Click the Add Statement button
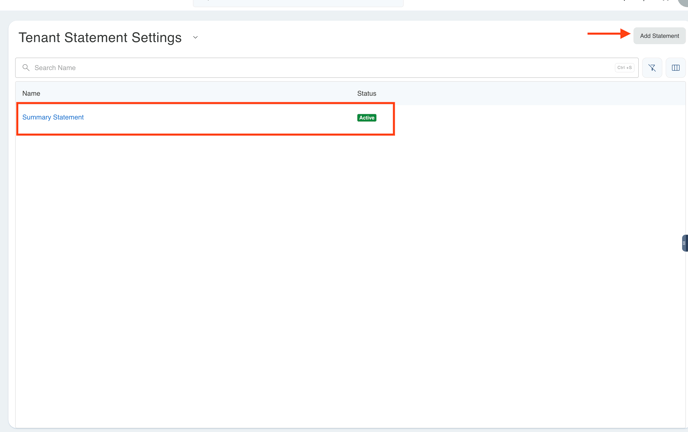This screenshot has width=688, height=432. (x=659, y=36)
